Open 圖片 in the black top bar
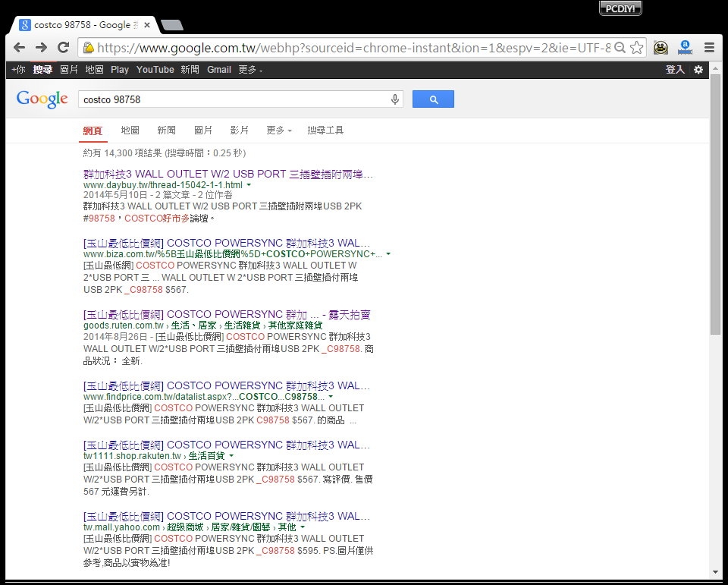This screenshot has height=585, width=728. click(69, 70)
